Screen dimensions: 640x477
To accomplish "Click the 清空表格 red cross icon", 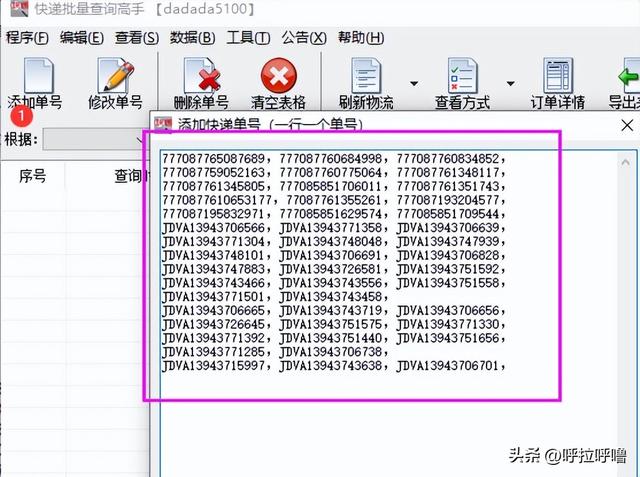I will 278,75.
